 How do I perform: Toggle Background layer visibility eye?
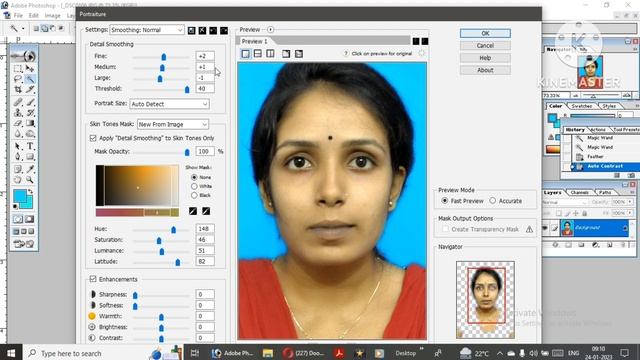tap(545, 228)
